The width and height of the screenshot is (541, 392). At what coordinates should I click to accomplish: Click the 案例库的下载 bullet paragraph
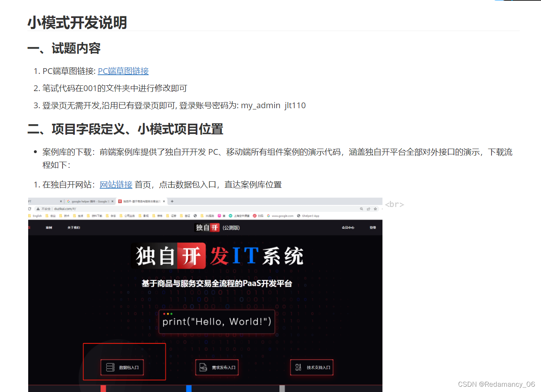pos(277,158)
